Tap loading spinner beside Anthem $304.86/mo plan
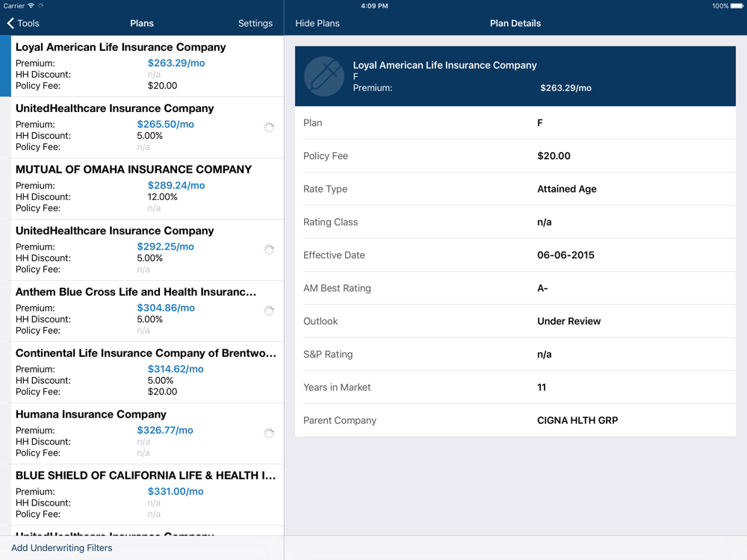 click(x=269, y=311)
